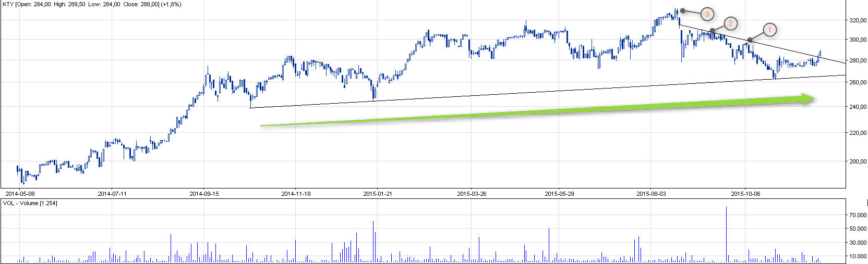868x264 pixels.
Task: Click the 320,00 price level label
Action: [x=858, y=20]
